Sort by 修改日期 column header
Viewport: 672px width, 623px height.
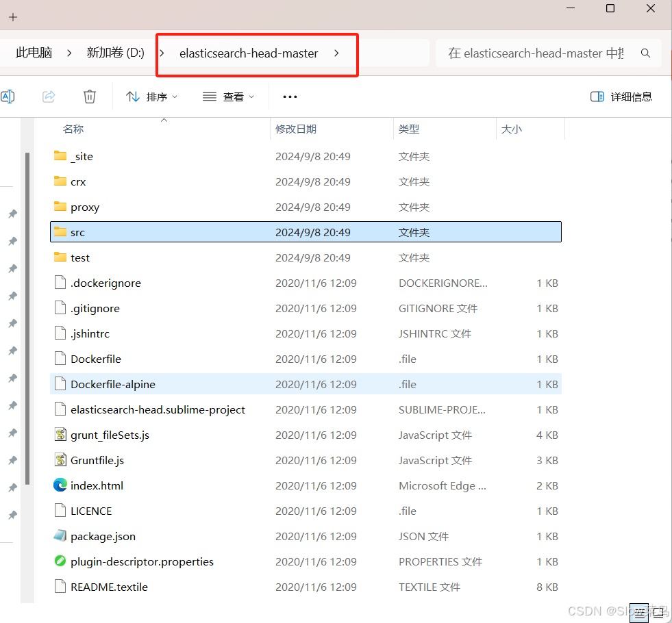point(296,129)
